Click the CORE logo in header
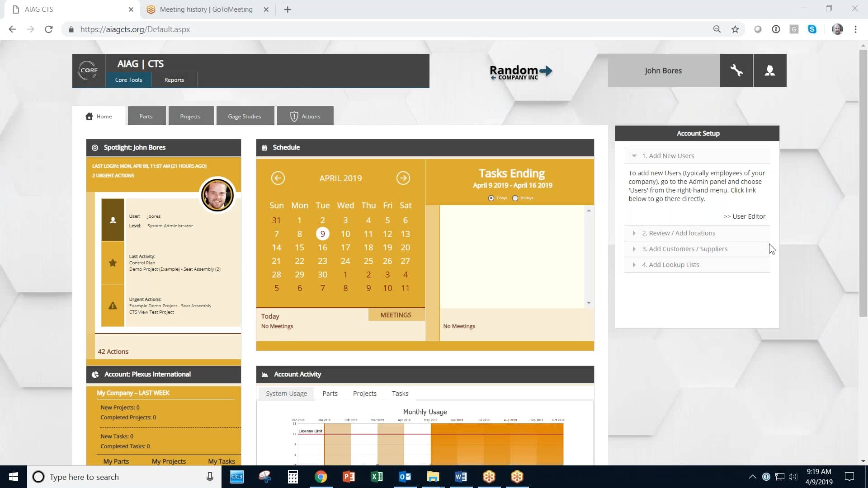Viewport: 868px width, 488px height. point(89,70)
